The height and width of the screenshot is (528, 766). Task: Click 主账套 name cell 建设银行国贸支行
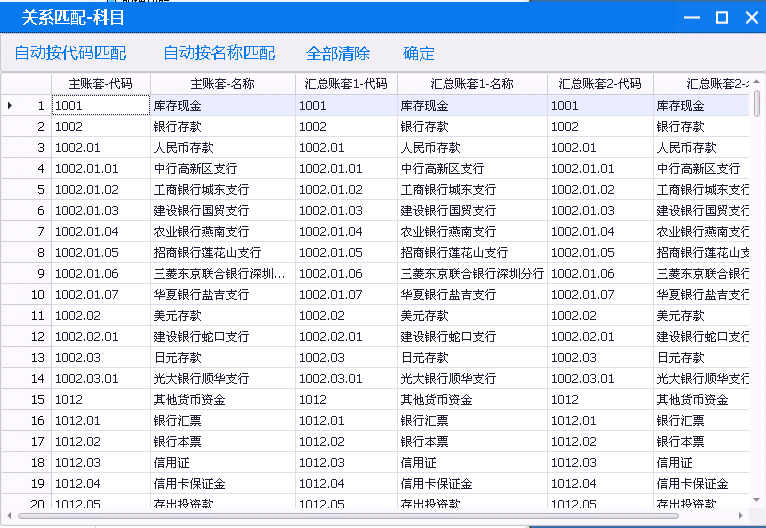223,211
